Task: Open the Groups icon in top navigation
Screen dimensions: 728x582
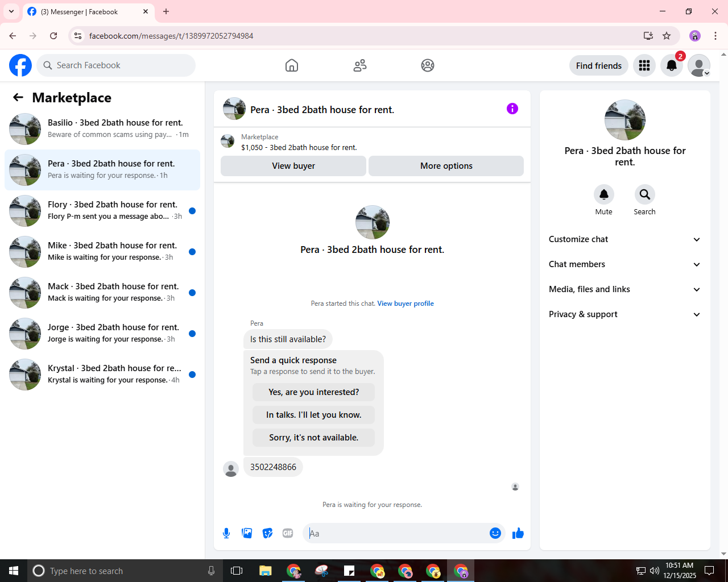Action: pos(428,65)
